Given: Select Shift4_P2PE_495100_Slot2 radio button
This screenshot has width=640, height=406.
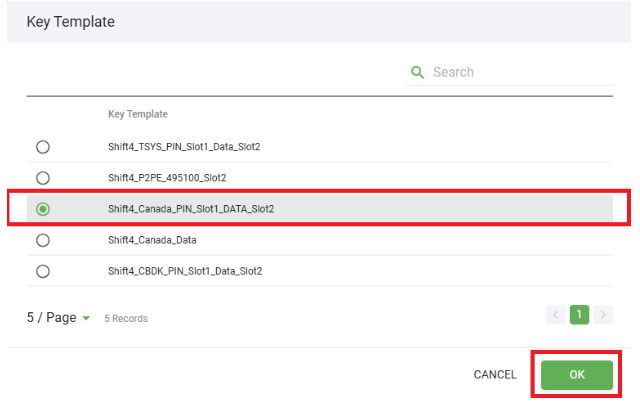Looking at the screenshot, I should pyautogui.click(x=42, y=178).
